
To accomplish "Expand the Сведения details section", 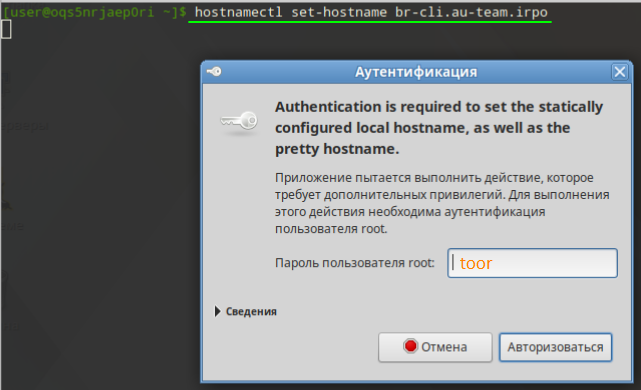I will click(x=246, y=312).
